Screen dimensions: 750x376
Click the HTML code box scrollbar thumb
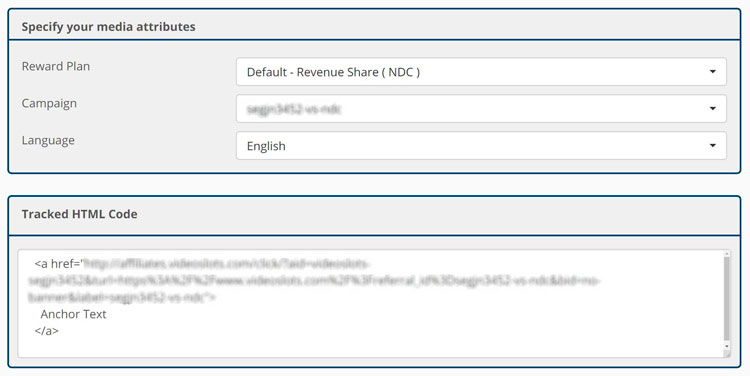tap(727, 299)
